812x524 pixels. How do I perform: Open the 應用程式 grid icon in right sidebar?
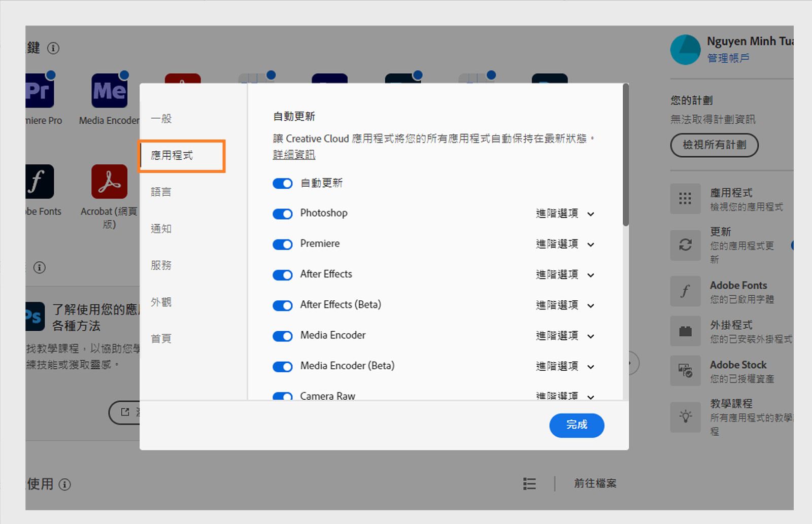click(x=685, y=199)
